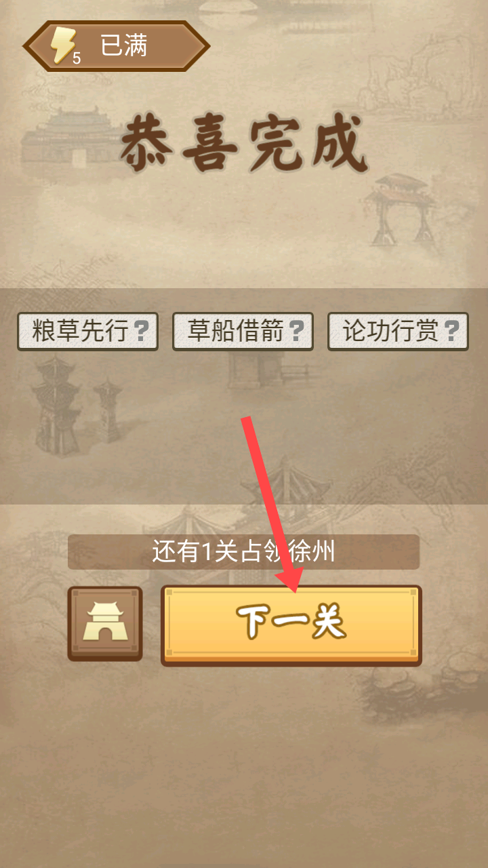Image resolution: width=488 pixels, height=868 pixels.
Task: Open the 草船借箭 info button
Action: coord(243,332)
